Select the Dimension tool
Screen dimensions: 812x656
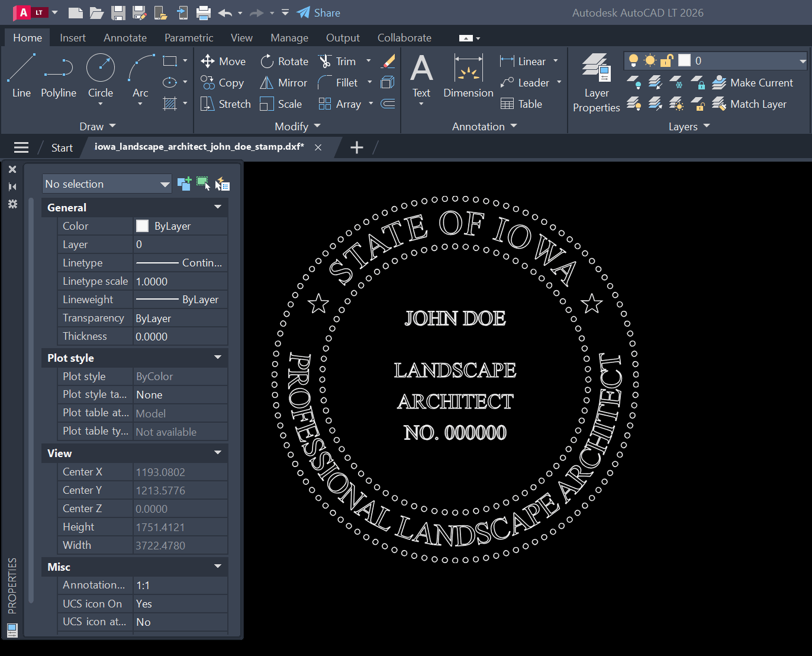(x=468, y=75)
